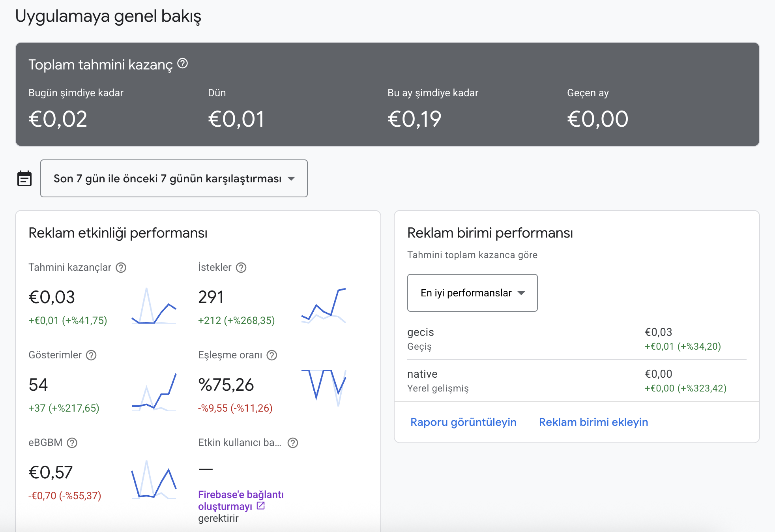Viewport: 775px width, 532px height.
Task: Select the gecis ad unit row
Action: pyautogui.click(x=577, y=339)
